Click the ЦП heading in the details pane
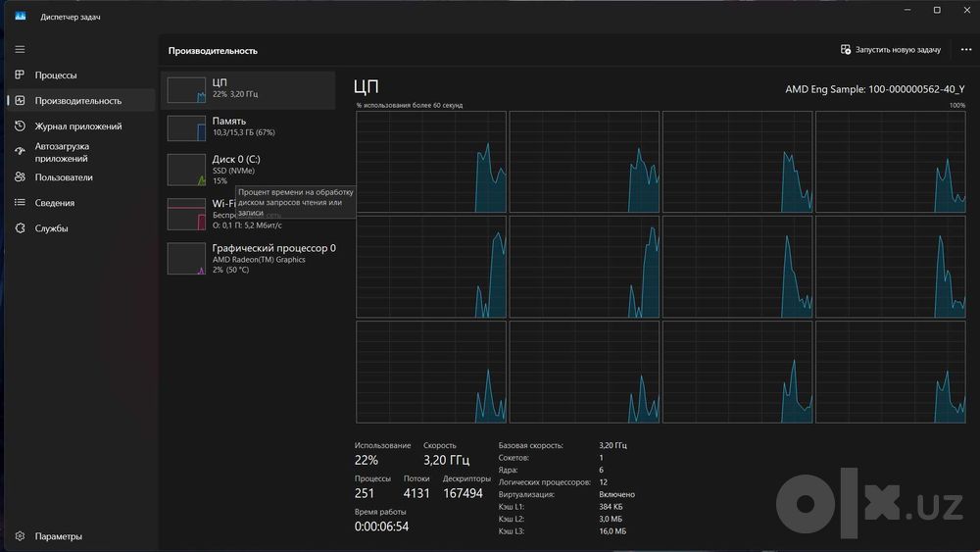Viewport: 980px width, 552px height. pyautogui.click(x=367, y=86)
